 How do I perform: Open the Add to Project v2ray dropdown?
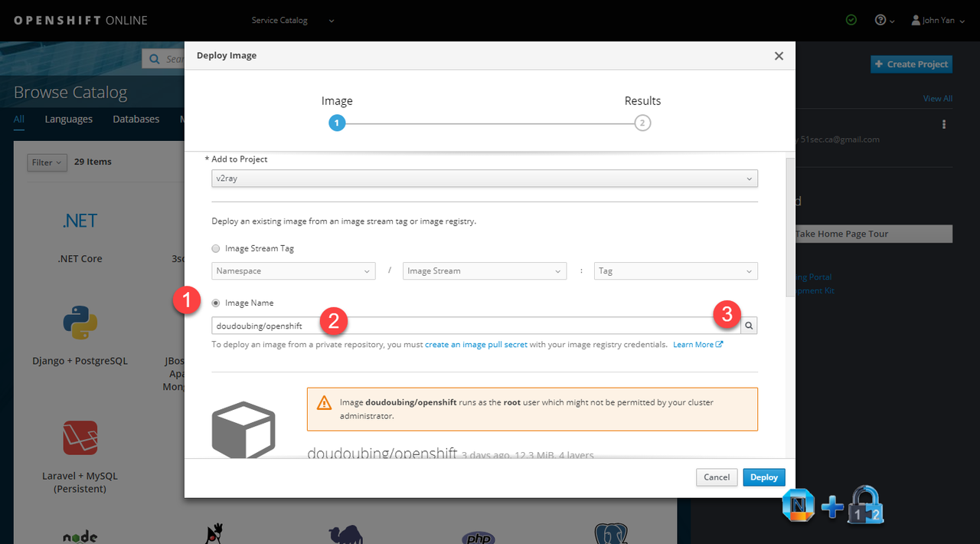(485, 179)
